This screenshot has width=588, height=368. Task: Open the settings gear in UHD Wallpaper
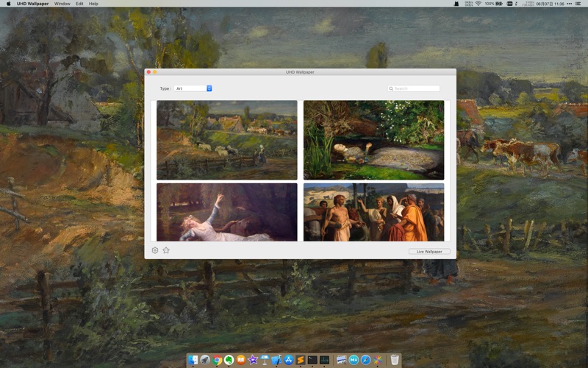tap(155, 250)
